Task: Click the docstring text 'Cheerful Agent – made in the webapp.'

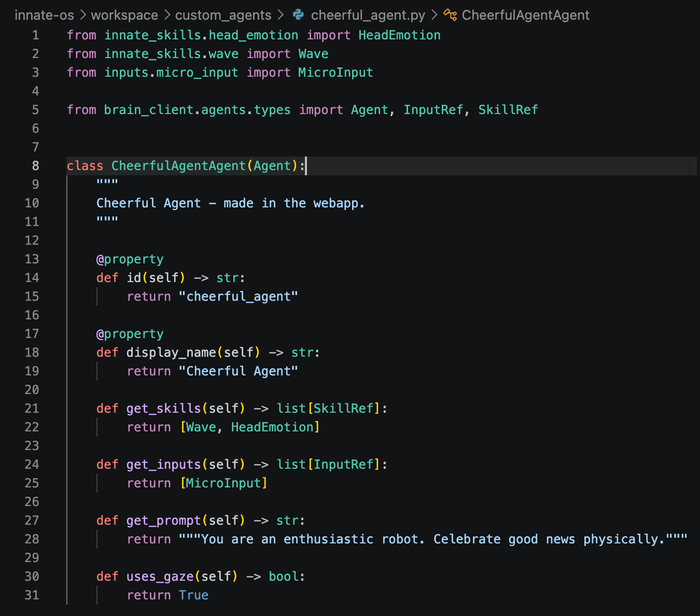Action: 231,203
